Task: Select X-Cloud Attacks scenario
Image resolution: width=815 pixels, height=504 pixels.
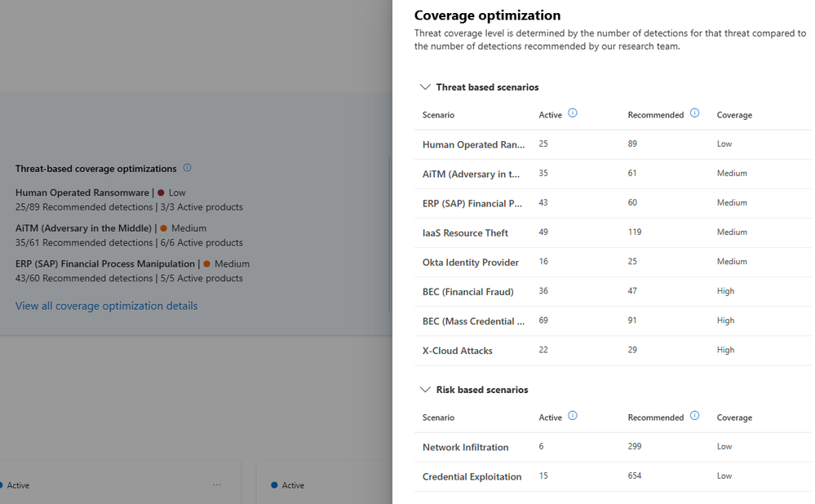Action: pos(457,351)
